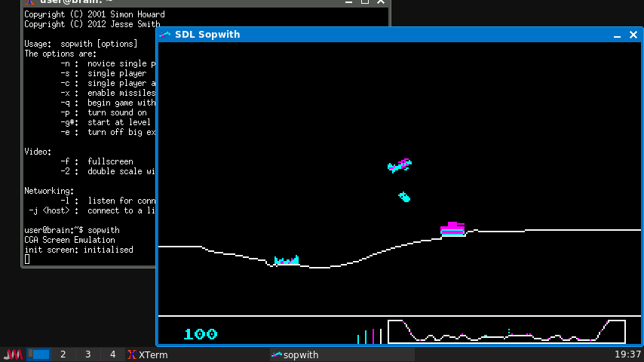Switch to virtual desktop 3
Image resolution: width=644 pixels, height=362 pixels.
(x=87, y=354)
